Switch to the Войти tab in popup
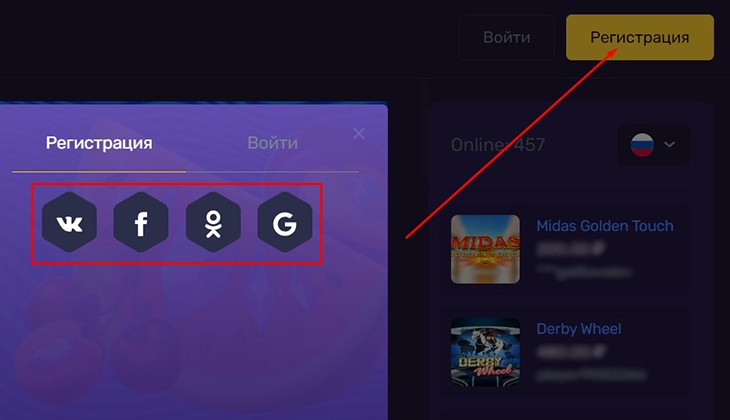730x420 pixels. pos(273,143)
